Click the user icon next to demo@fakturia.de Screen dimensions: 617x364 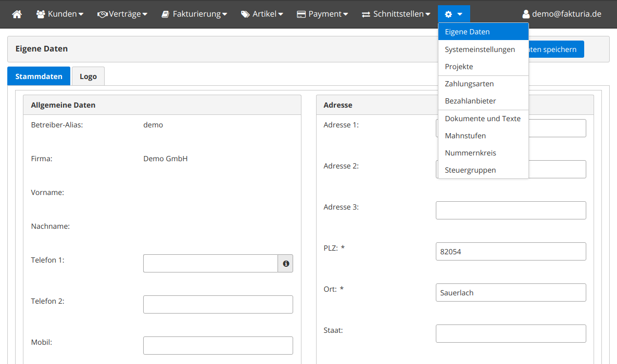526,15
